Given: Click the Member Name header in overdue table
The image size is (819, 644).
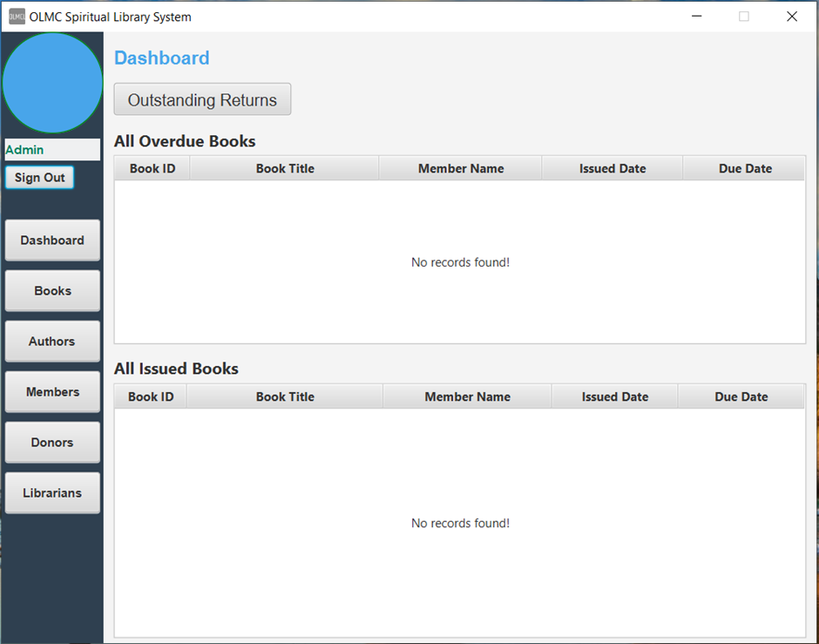Looking at the screenshot, I should tap(460, 167).
